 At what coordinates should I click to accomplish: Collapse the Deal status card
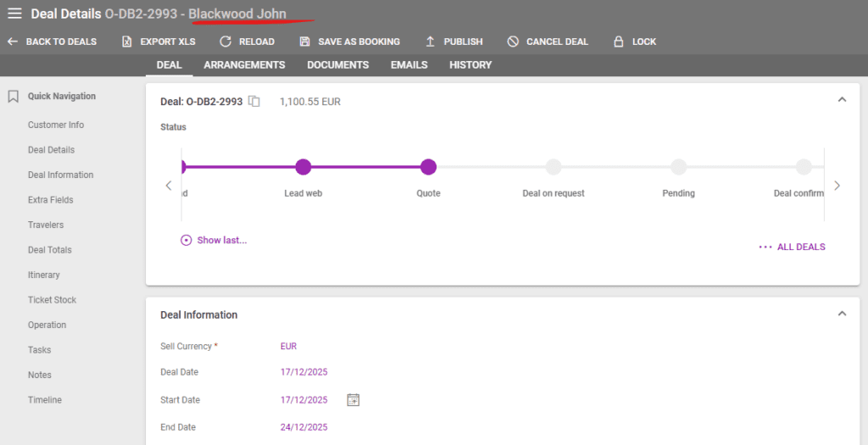click(x=842, y=100)
